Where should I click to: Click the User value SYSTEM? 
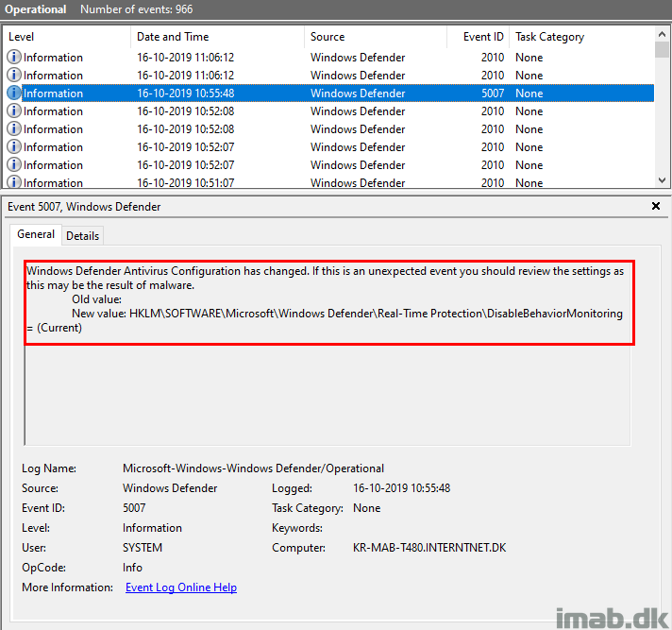[x=143, y=548]
